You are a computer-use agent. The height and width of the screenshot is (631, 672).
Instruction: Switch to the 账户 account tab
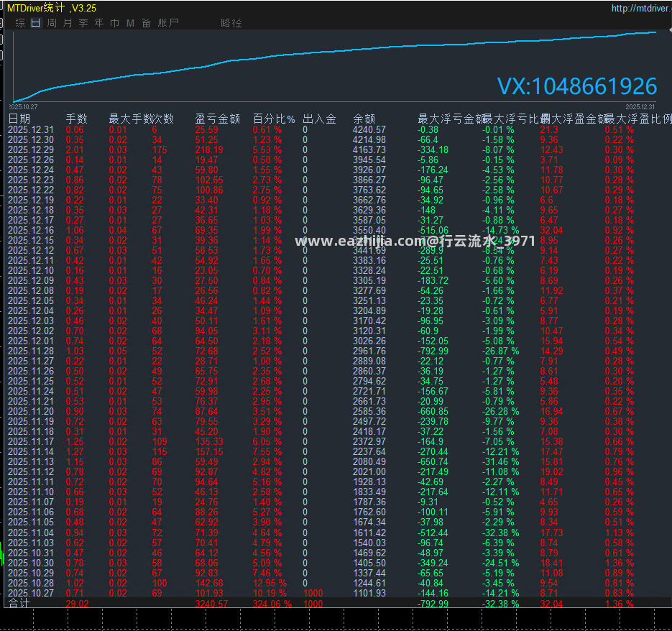click(168, 23)
